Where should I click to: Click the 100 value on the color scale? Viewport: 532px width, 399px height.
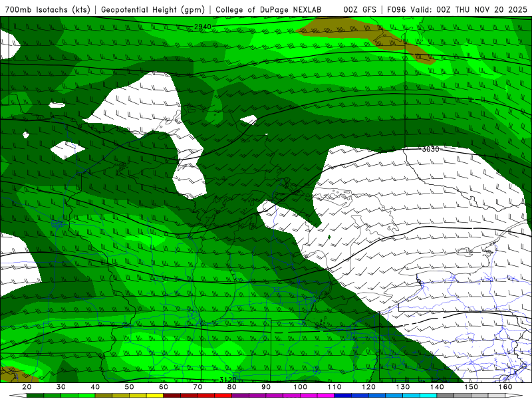[301, 387]
